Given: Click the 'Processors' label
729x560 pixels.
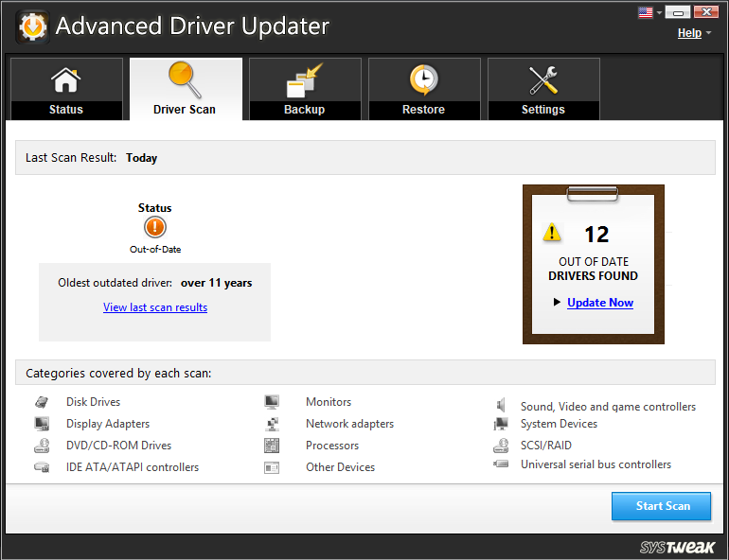Looking at the screenshot, I should tap(332, 446).
